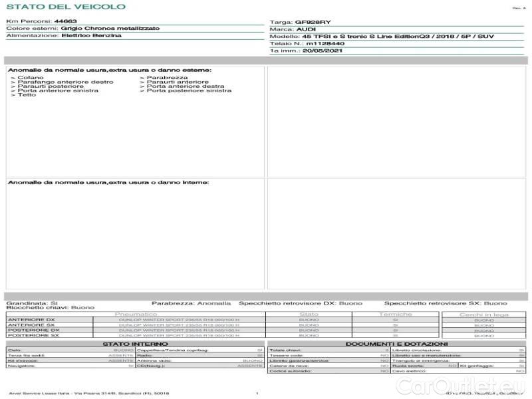
Task: Select the 'Paraurti posteriore' damage entry
Action: [x=51, y=86]
